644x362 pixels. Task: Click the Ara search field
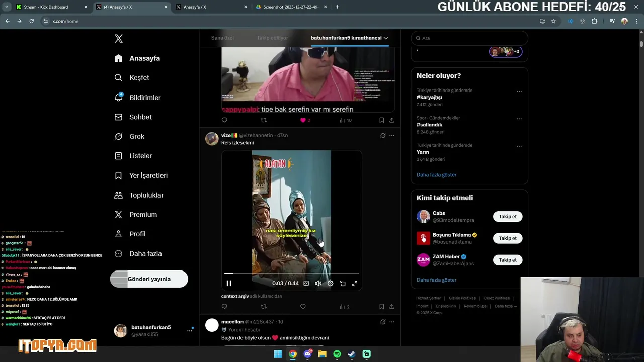[x=469, y=38]
